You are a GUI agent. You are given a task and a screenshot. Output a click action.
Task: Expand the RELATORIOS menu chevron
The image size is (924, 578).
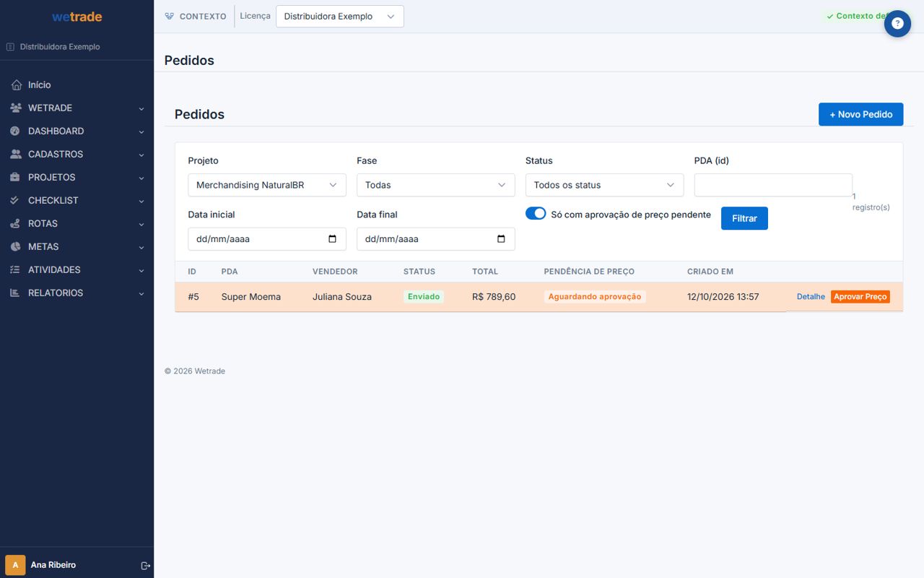141,293
